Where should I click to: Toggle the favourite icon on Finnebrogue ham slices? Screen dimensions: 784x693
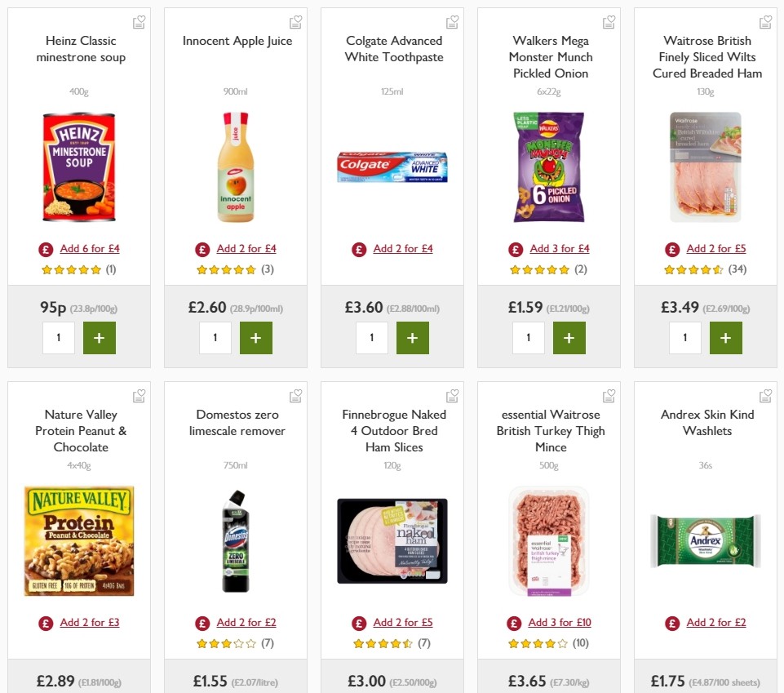[452, 395]
